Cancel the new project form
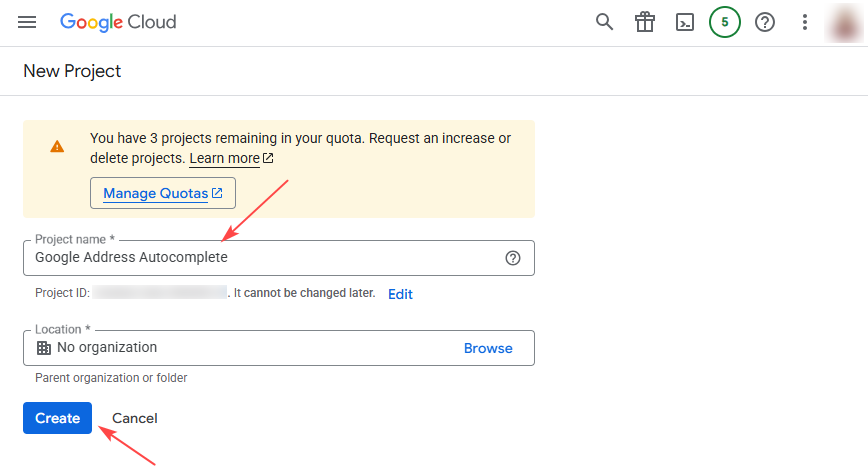Screen dimensions: 868x470 pos(135,418)
